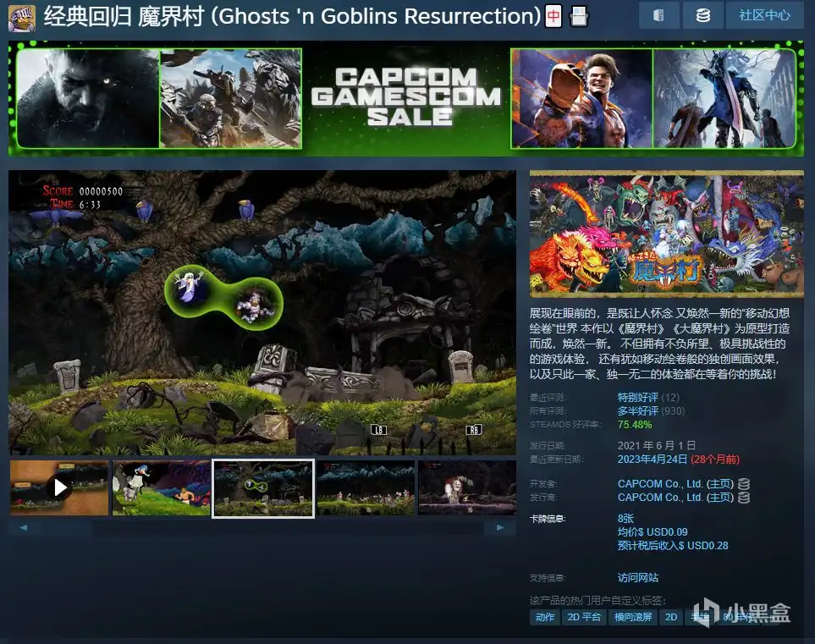Select the second screenshot thumbnail with knight

point(161,487)
